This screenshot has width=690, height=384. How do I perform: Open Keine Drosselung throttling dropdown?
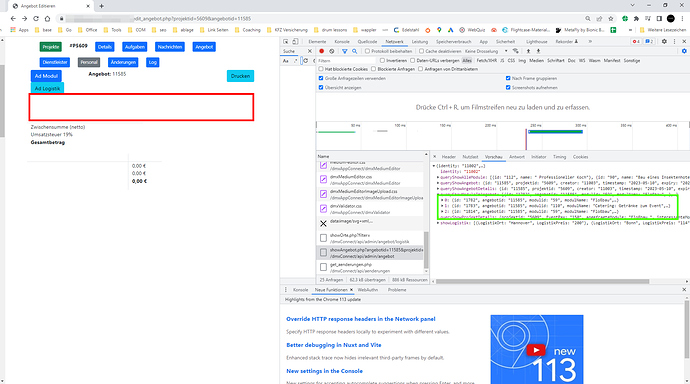(486, 51)
